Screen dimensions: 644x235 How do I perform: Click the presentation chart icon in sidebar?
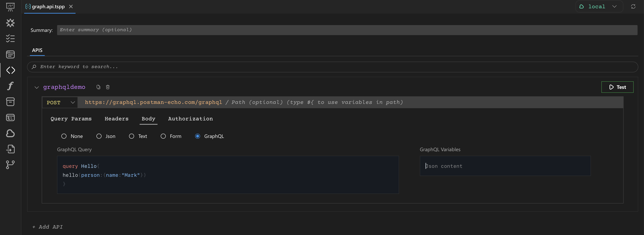(10, 7)
